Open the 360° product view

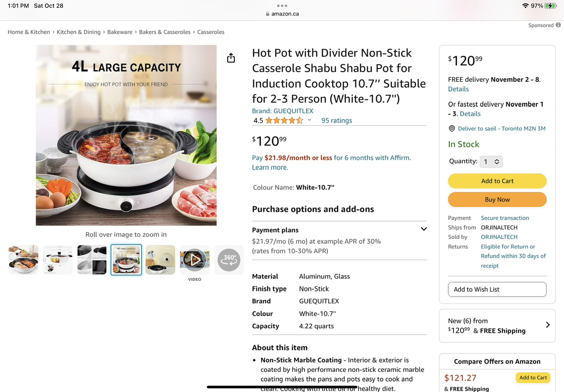[229, 260]
